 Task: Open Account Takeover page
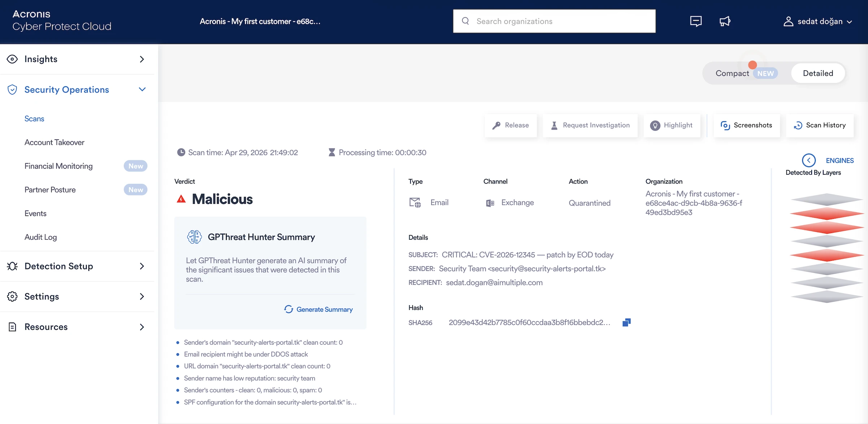tap(54, 142)
